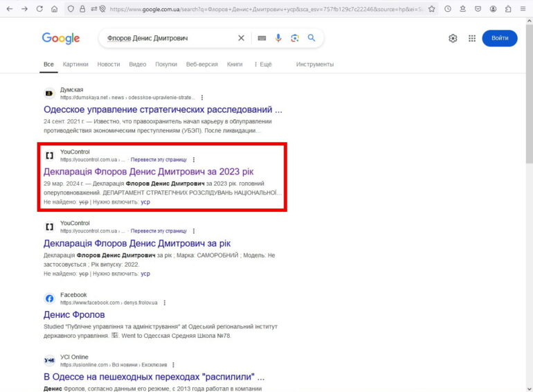Open three-dot menu for Думская result

tap(202, 98)
